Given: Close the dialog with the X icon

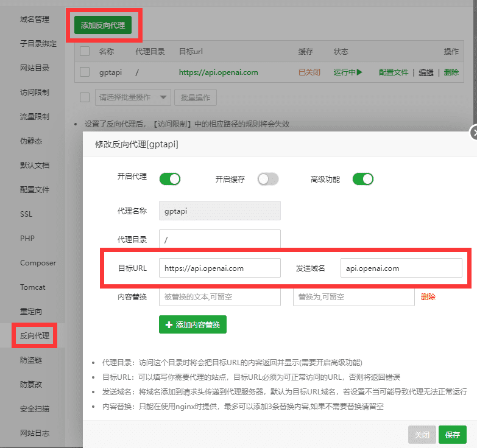Looking at the screenshot, I should tap(474, 133).
